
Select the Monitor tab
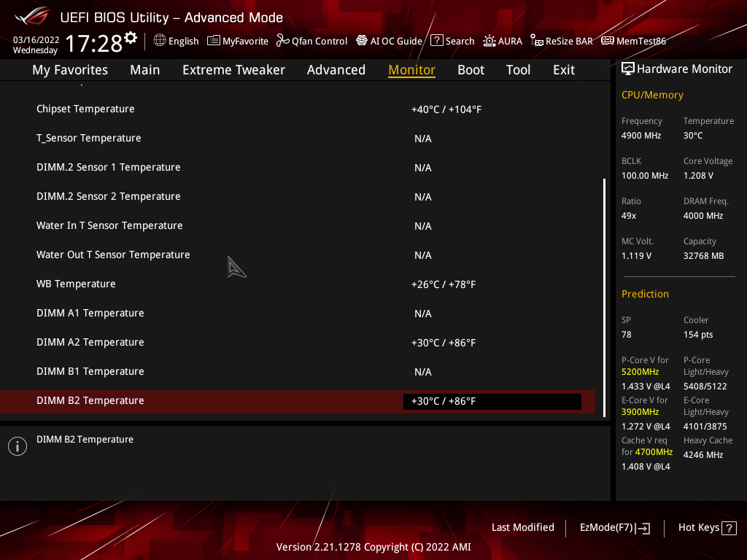411,69
